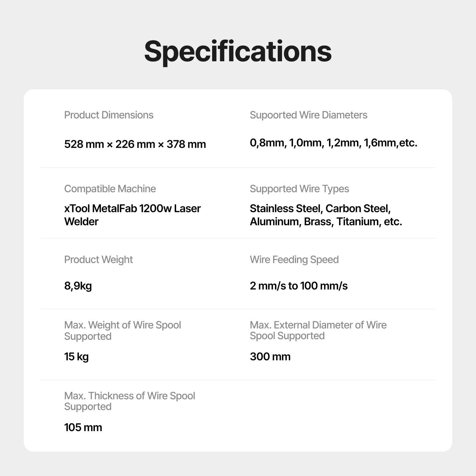Select the Product Weight label
Screen dimensions: 476x476
coord(98,260)
